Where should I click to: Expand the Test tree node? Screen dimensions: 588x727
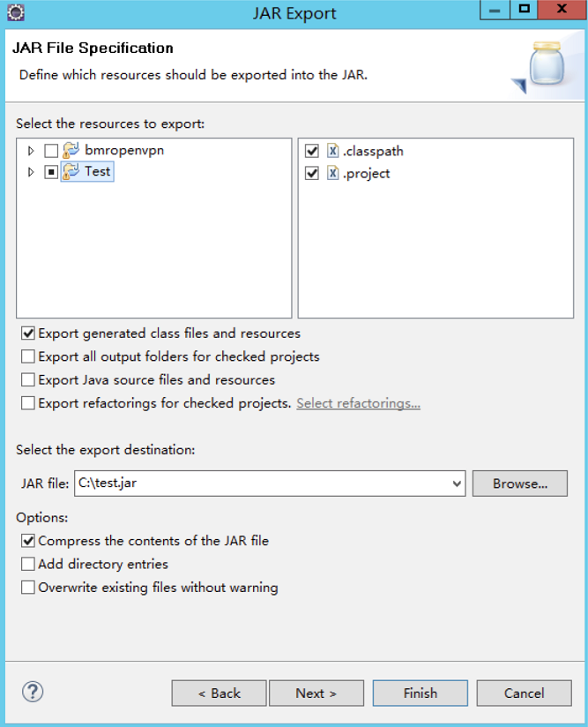point(31,172)
